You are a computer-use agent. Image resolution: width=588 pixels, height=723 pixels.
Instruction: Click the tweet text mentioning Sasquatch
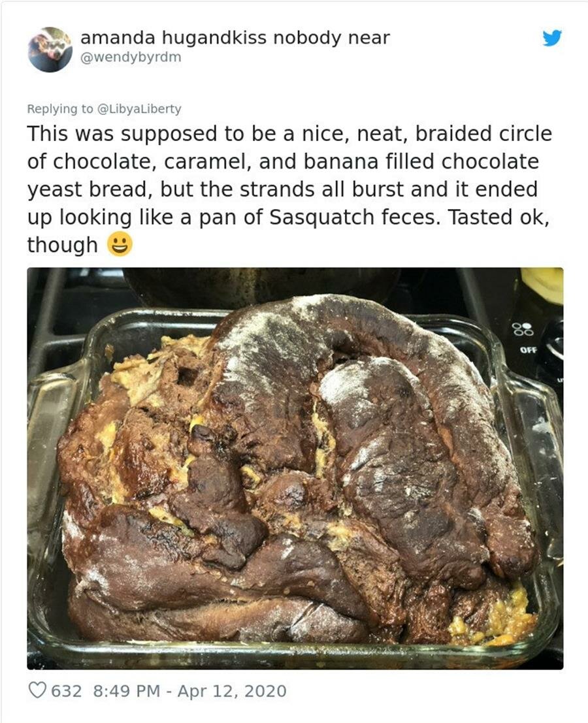pos(289,189)
